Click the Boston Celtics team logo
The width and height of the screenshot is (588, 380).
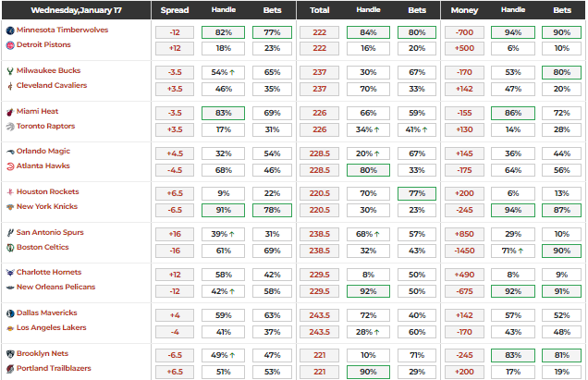9,248
